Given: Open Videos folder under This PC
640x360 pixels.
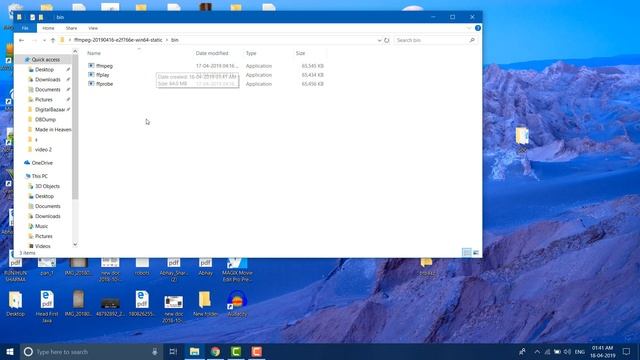Looking at the screenshot, I should 42,246.
